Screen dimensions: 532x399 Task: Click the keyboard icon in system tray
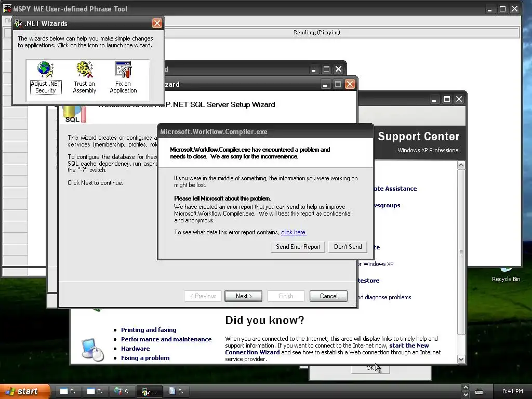tap(478, 392)
